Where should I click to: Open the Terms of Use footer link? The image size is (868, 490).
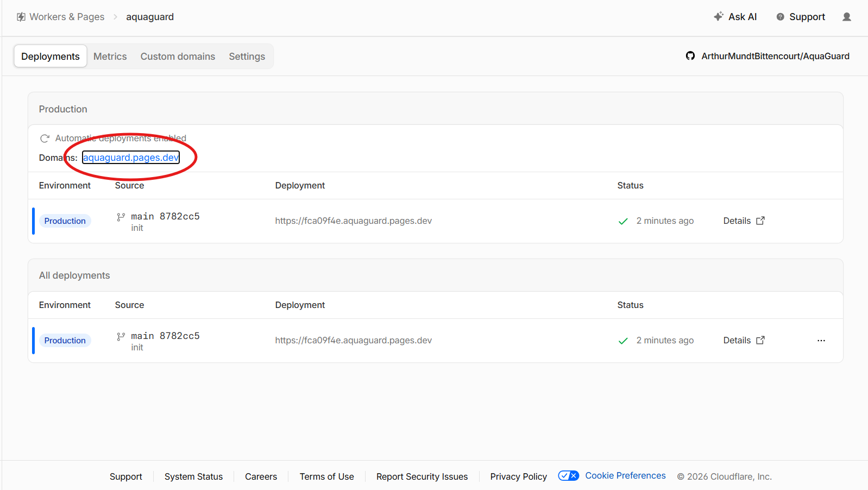[x=326, y=476]
